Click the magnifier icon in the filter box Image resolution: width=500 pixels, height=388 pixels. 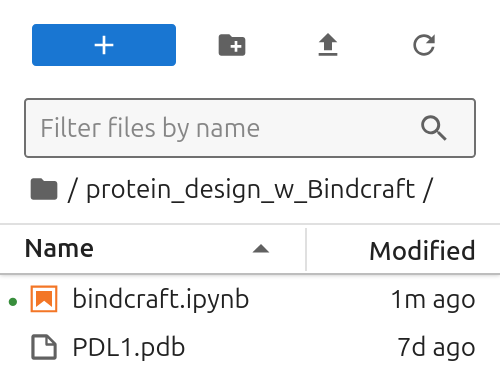click(433, 128)
